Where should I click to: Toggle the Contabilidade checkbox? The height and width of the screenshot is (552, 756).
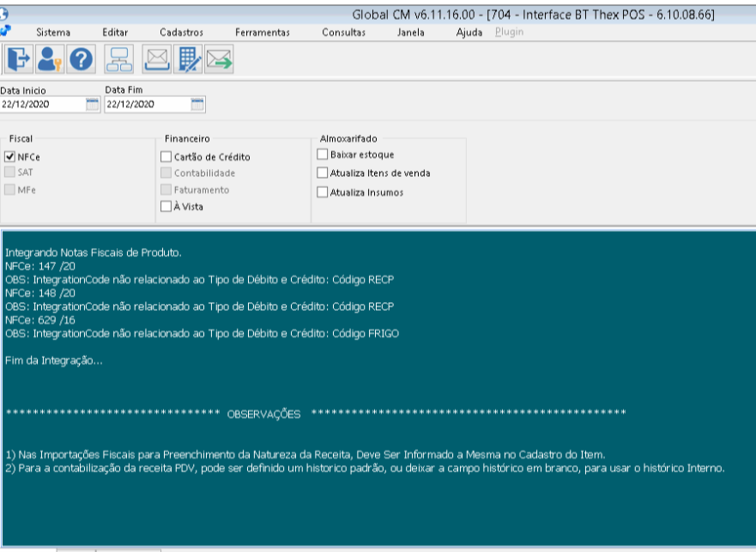tap(166, 173)
